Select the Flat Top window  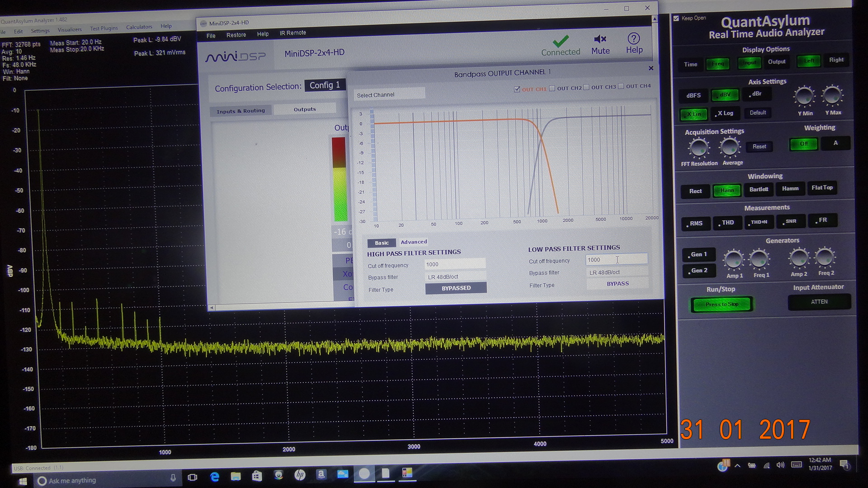point(822,188)
